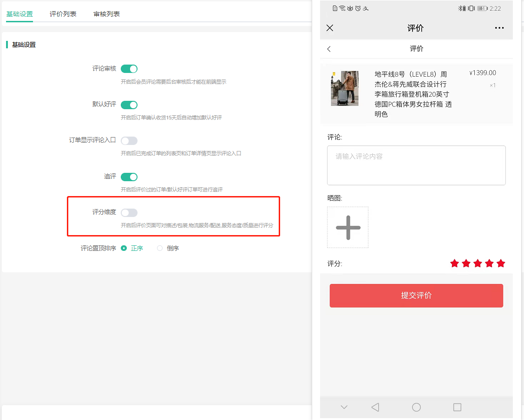Close the 评价 page with X icon
Image resolution: width=524 pixels, height=420 pixels.
point(330,28)
